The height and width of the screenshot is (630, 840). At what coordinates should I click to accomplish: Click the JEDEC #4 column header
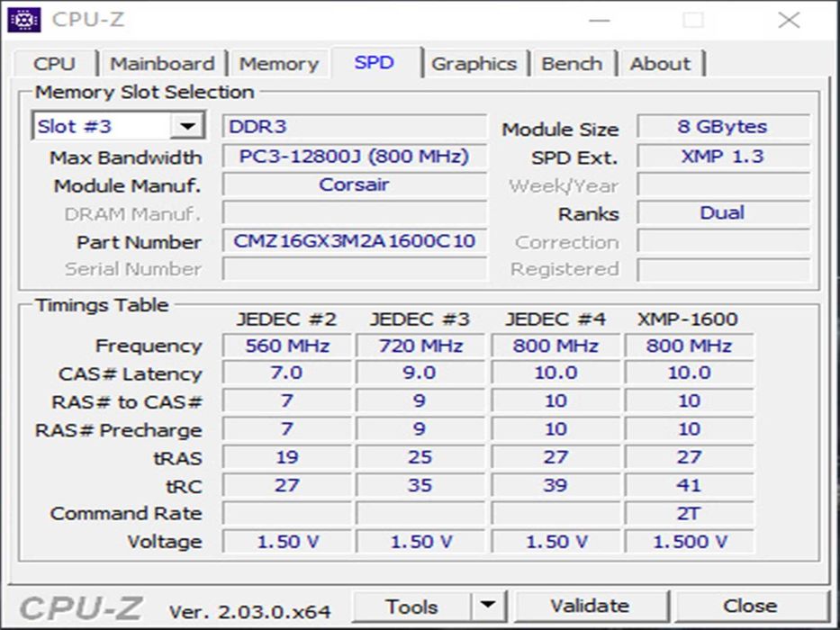tap(555, 319)
